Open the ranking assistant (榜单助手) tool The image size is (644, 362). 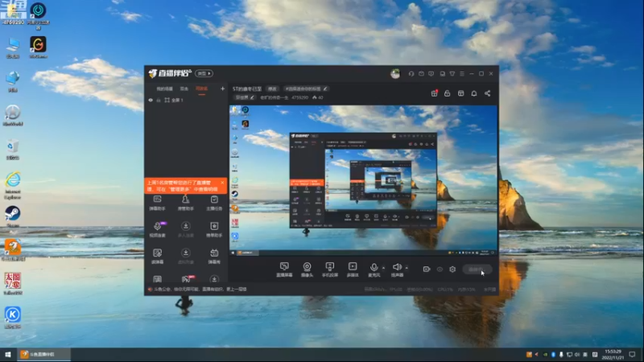point(214,229)
